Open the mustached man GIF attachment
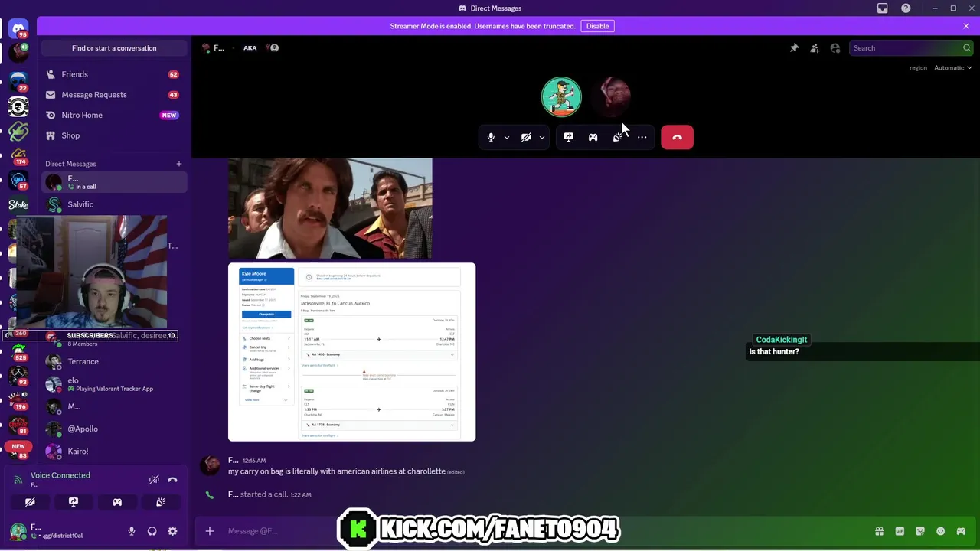Image resolution: width=980 pixels, height=551 pixels. (x=330, y=208)
